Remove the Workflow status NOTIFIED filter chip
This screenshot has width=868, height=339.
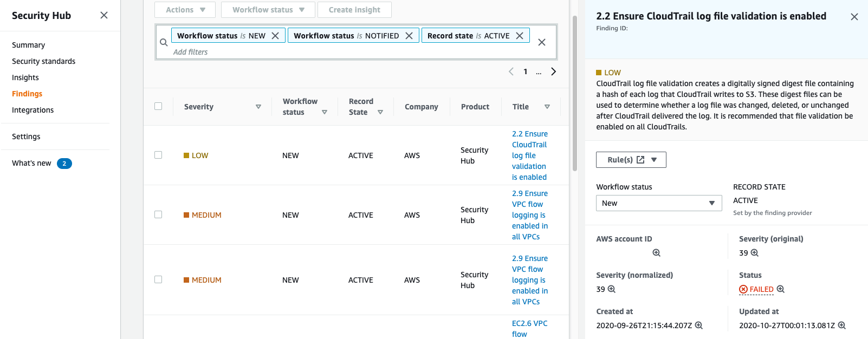409,36
